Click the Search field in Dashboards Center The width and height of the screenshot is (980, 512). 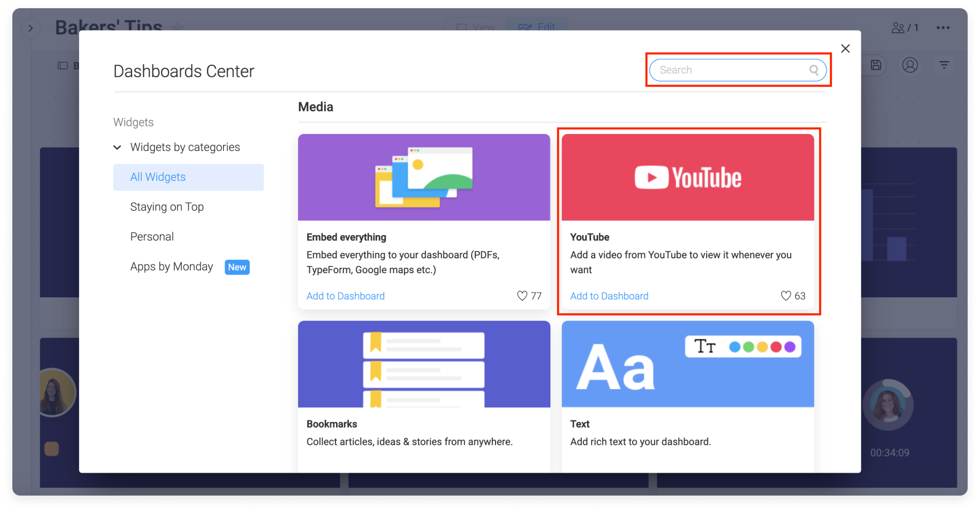tap(737, 70)
